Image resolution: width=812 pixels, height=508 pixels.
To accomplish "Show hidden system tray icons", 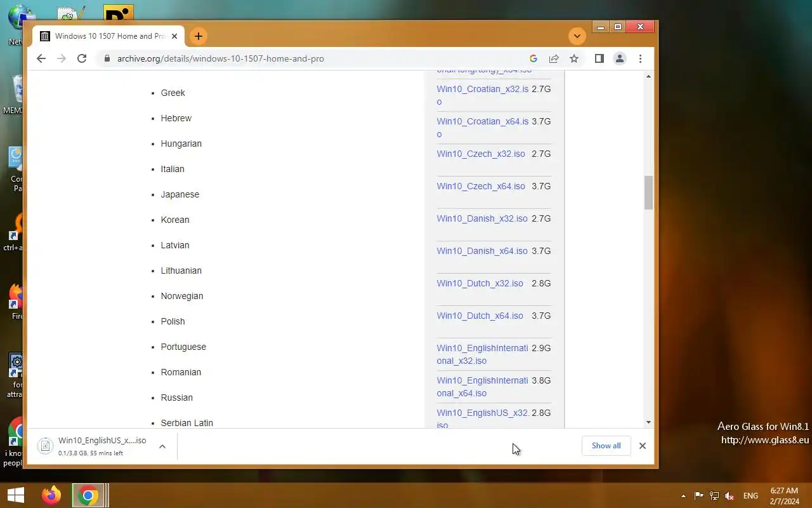I will pyautogui.click(x=683, y=496).
